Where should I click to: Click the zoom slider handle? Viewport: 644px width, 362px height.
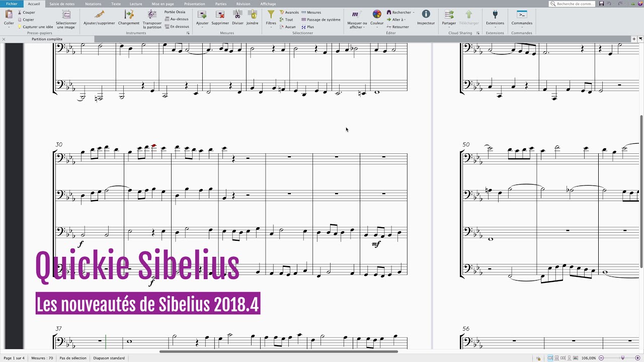(623, 358)
